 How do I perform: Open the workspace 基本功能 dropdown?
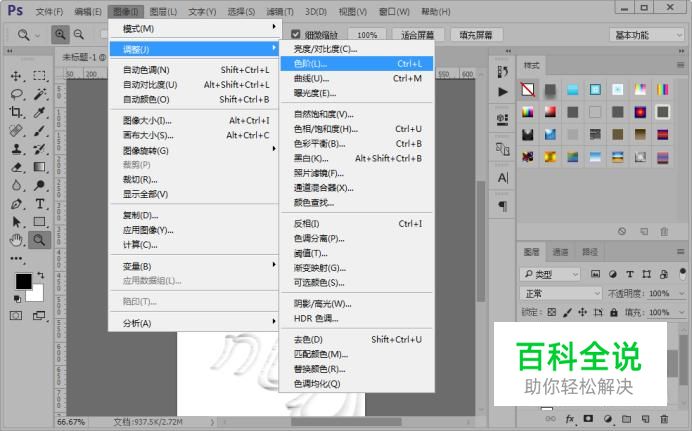pyautogui.click(x=647, y=35)
